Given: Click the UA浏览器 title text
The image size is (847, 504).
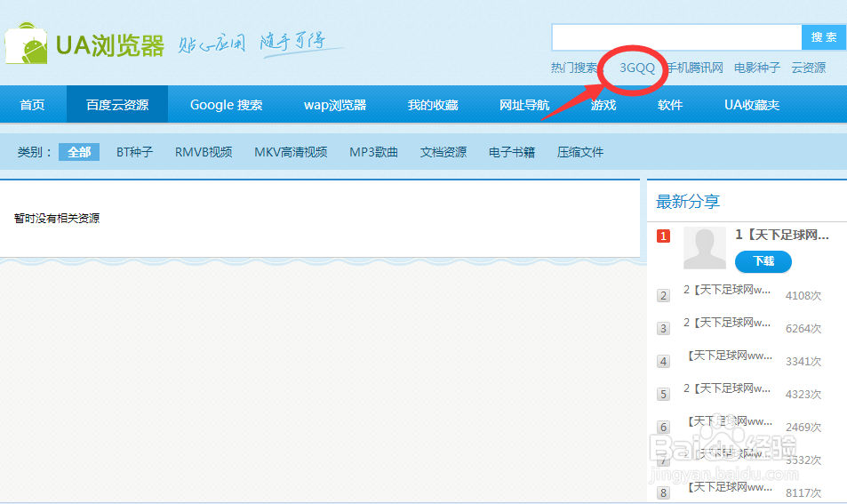Looking at the screenshot, I should pyautogui.click(x=109, y=46).
